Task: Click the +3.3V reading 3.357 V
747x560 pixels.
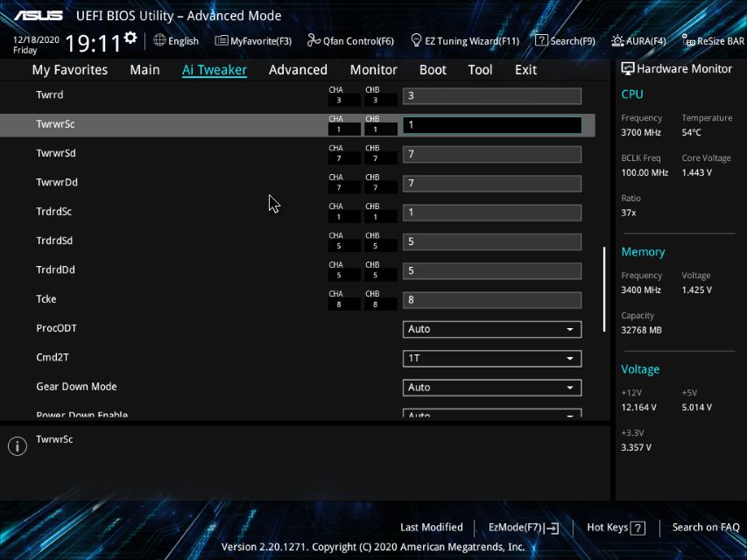Action: click(x=636, y=447)
